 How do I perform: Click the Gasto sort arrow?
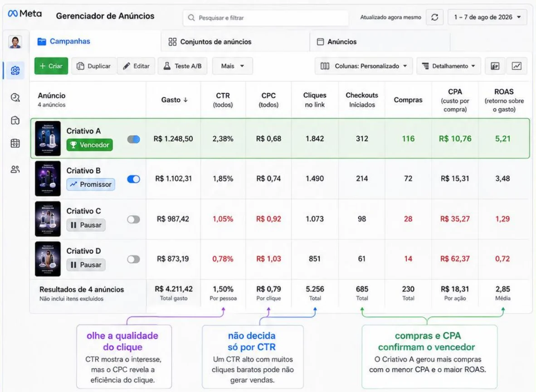tap(185, 100)
